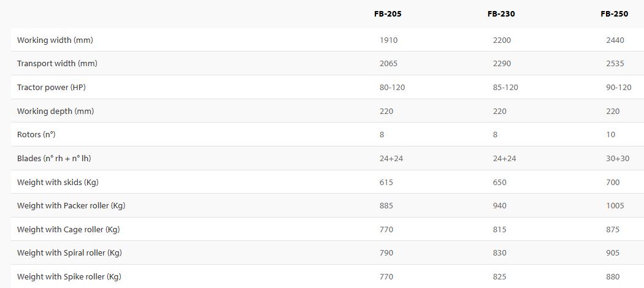
Task: Select the Working width (mm) row label
Action: click(x=55, y=40)
